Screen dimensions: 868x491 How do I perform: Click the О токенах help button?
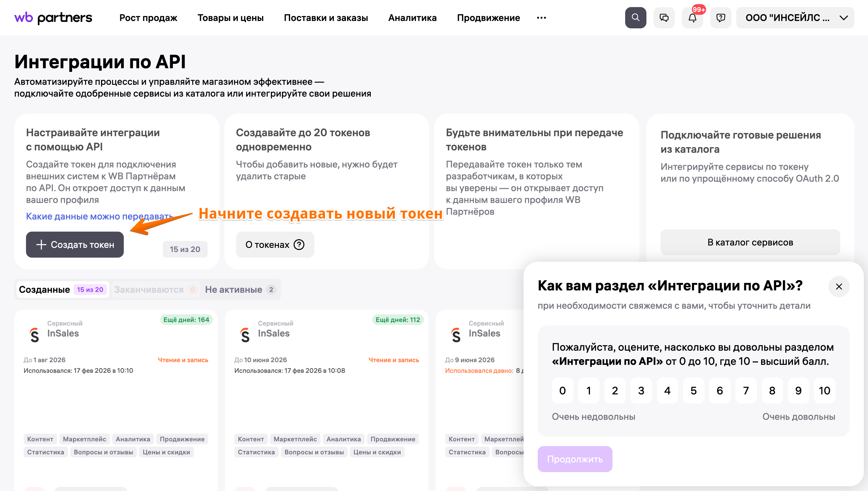(x=274, y=245)
